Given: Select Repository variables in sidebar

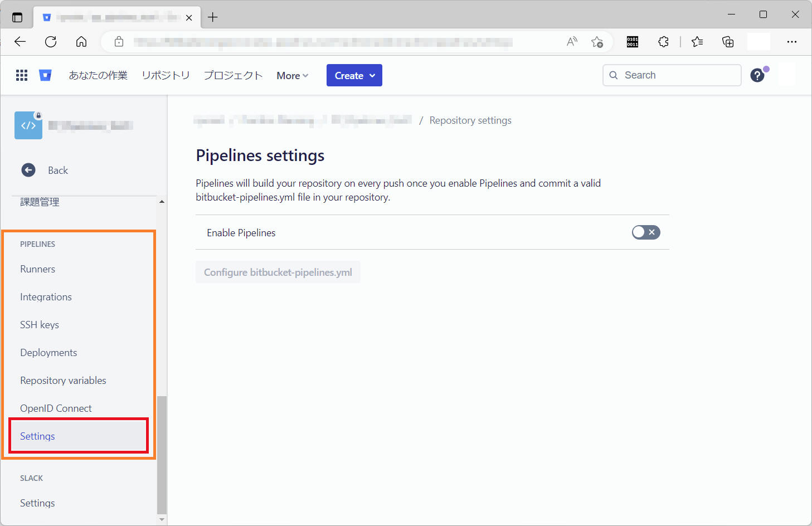Looking at the screenshot, I should pyautogui.click(x=63, y=381).
